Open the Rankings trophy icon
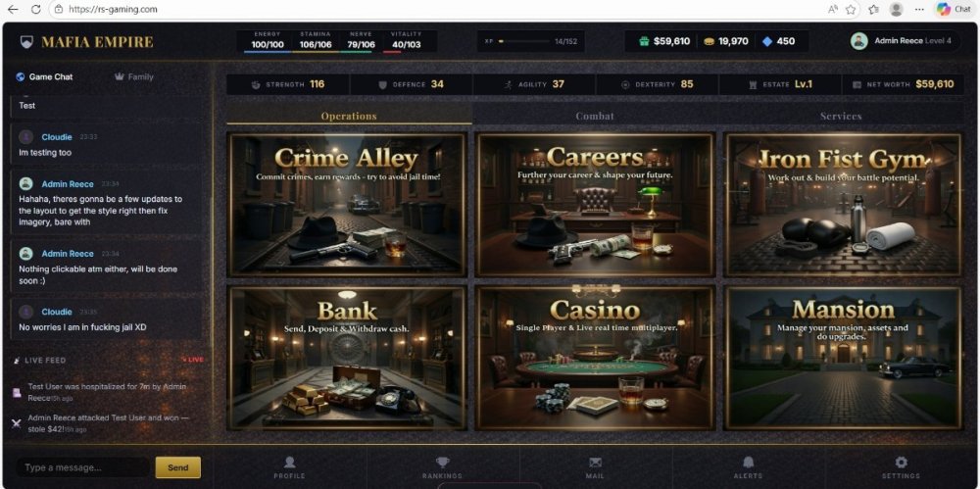 tap(443, 463)
